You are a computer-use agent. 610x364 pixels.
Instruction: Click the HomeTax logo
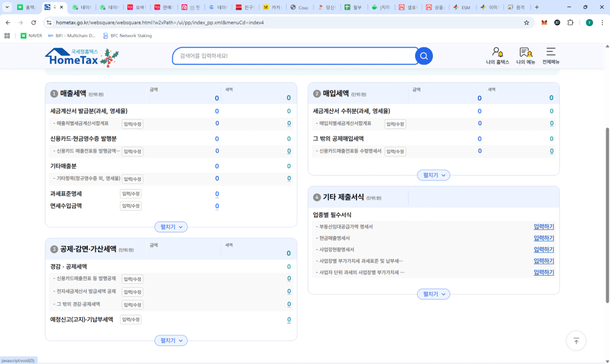(81, 57)
